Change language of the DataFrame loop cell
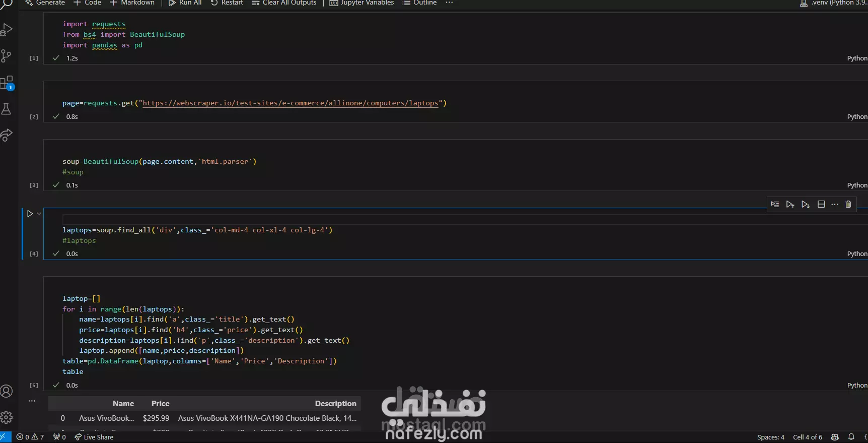The width and height of the screenshot is (868, 443). click(857, 386)
